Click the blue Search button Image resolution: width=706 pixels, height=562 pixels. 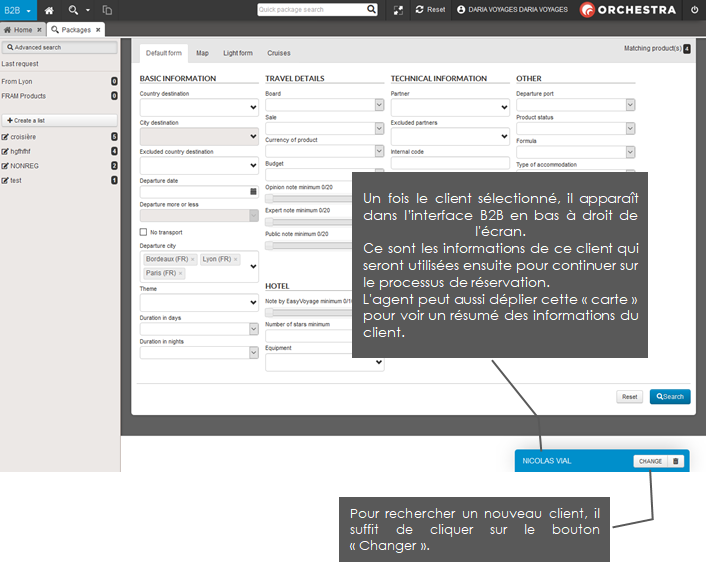click(669, 396)
